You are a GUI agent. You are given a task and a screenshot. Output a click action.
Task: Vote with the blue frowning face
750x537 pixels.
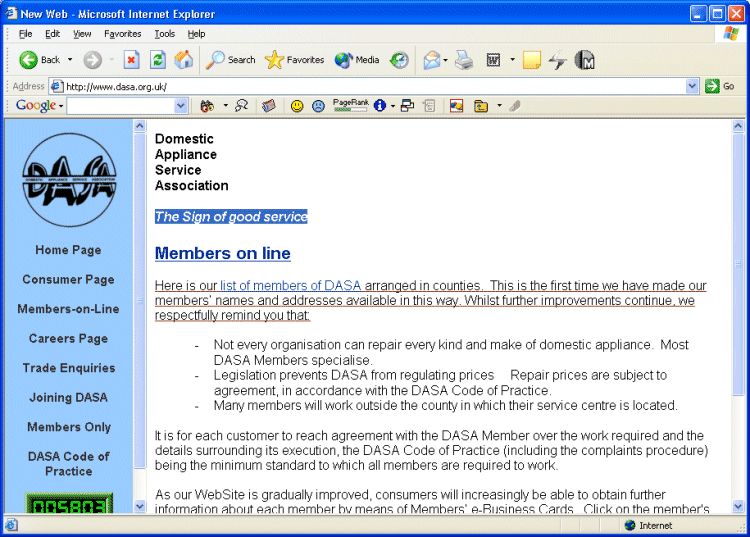coord(318,106)
